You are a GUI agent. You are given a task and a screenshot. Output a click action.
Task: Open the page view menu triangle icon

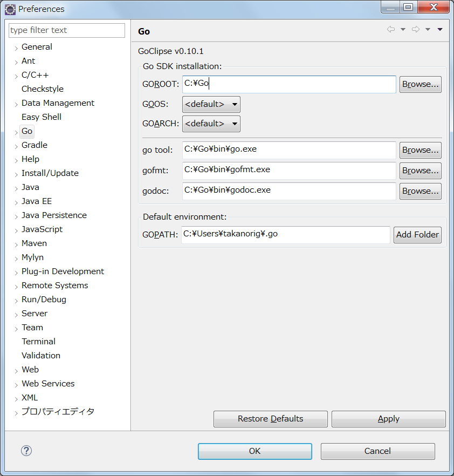click(x=439, y=30)
